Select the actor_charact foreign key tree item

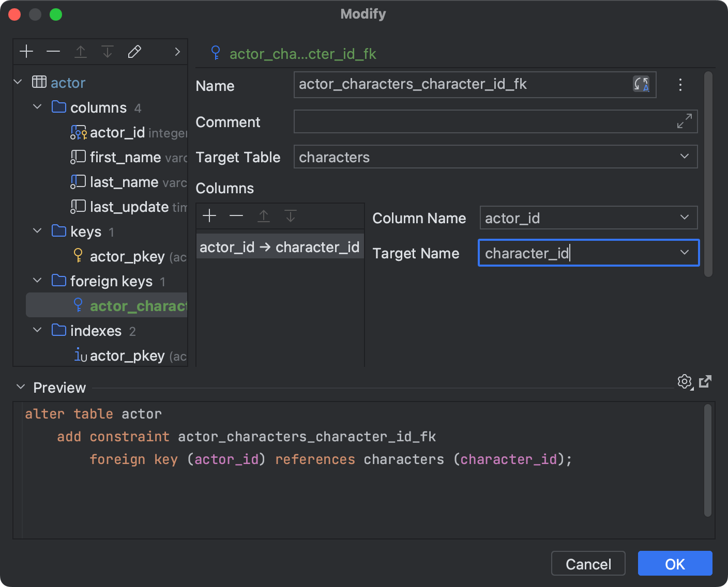pyautogui.click(x=107, y=305)
